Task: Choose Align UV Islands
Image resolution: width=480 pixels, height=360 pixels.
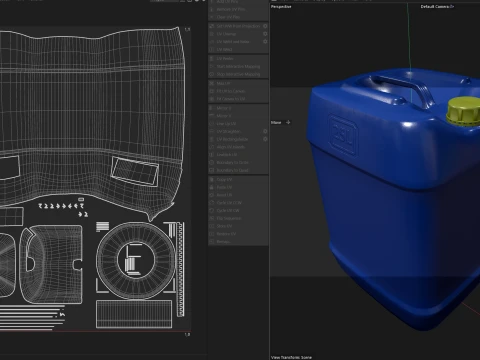Action: [x=238, y=147]
